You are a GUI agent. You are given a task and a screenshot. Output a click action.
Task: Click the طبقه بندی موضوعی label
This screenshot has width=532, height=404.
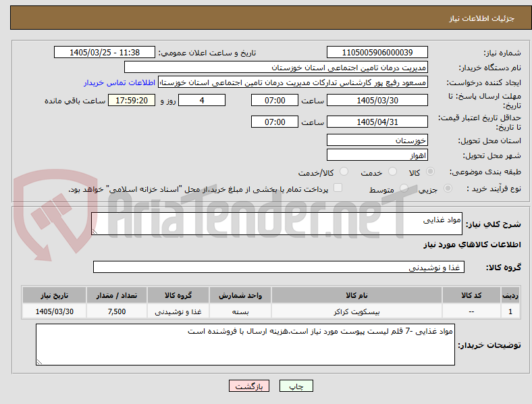[x=485, y=172]
